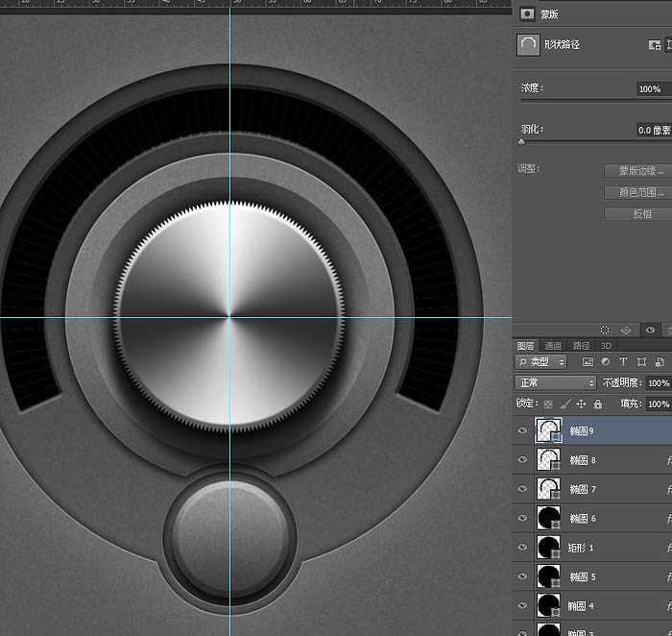The width and height of the screenshot is (672, 636).
Task: Click the type layer filter icon
Action: 623,362
